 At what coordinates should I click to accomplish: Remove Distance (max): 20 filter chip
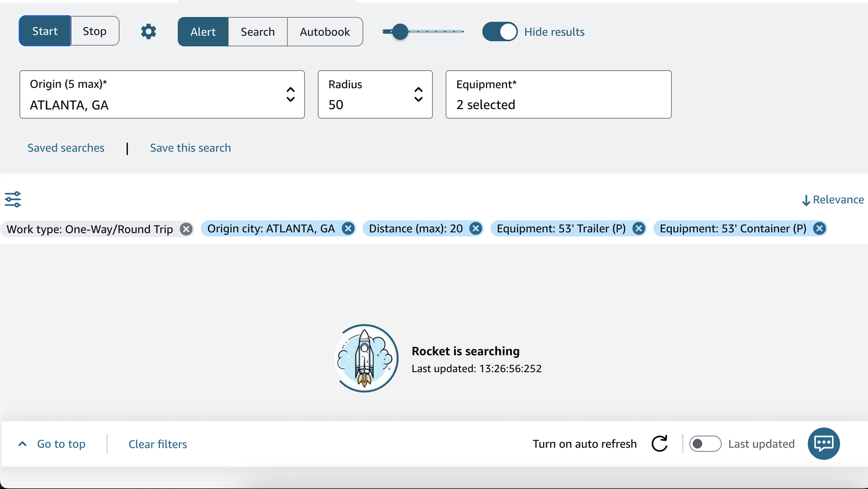pyautogui.click(x=475, y=229)
